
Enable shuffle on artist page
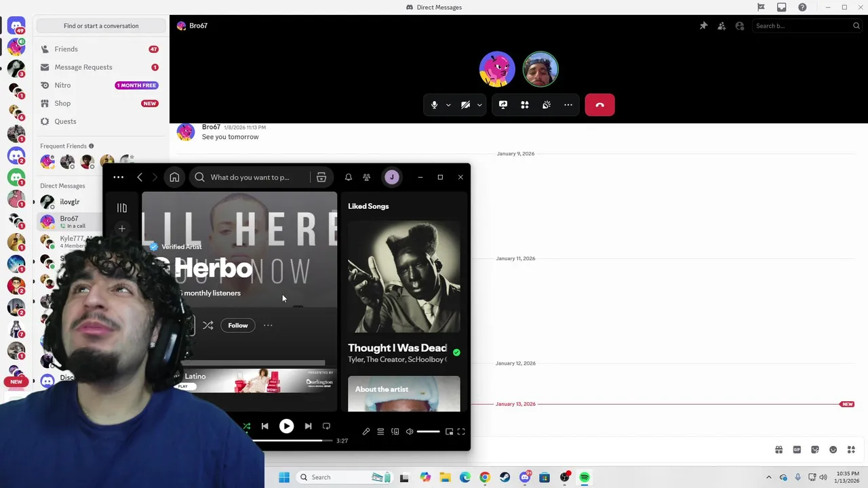tap(208, 325)
